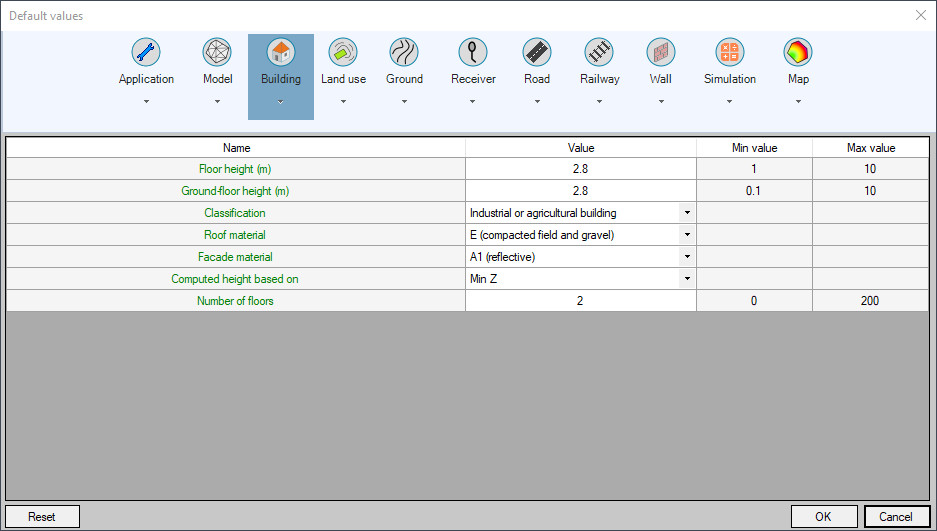
Task: Open the Railway tracks icon
Action: (599, 53)
